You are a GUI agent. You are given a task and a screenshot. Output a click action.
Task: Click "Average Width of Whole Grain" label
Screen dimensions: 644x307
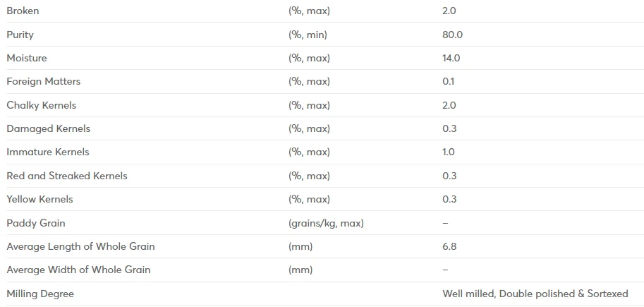[78, 270]
